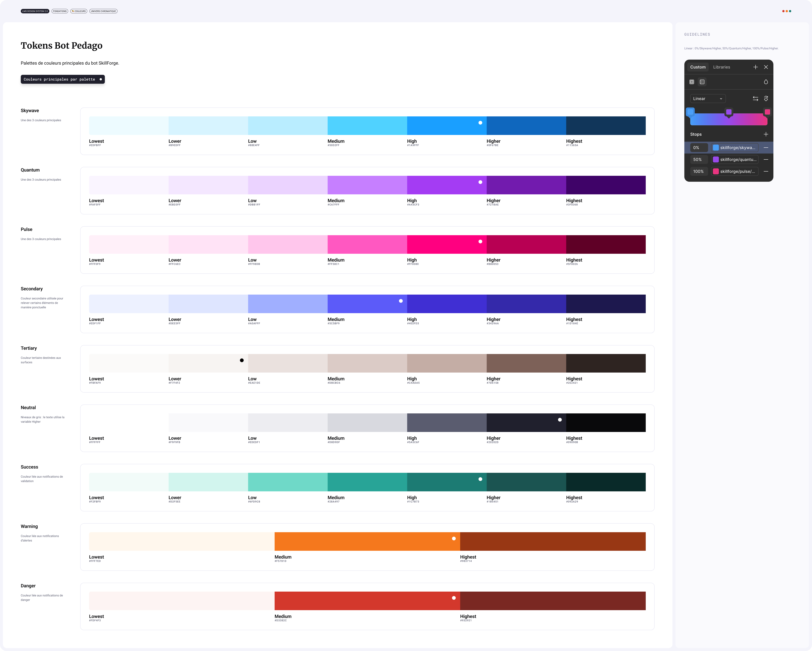Switch to the Libraries tab

pos(722,67)
